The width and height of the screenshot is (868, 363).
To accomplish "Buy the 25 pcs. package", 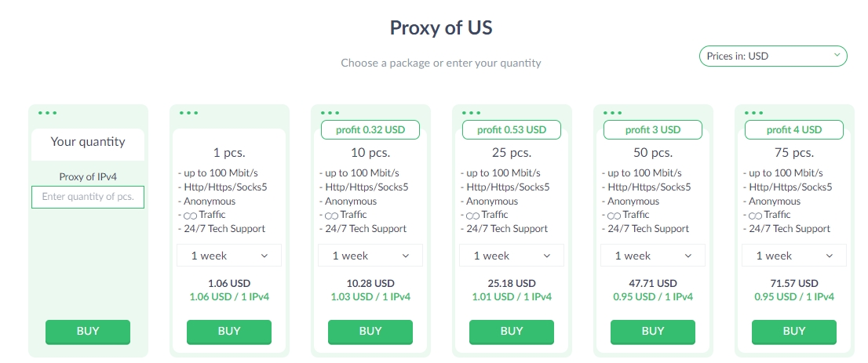I will coord(512,332).
